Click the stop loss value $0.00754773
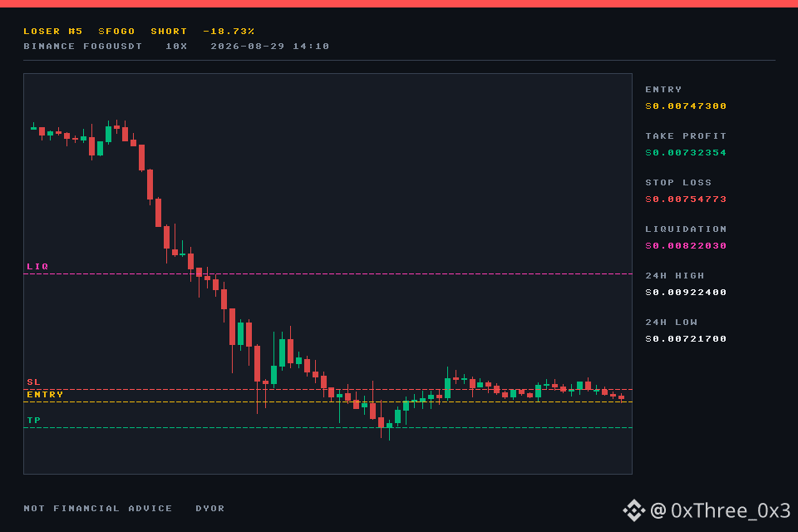798x532 pixels. click(686, 199)
